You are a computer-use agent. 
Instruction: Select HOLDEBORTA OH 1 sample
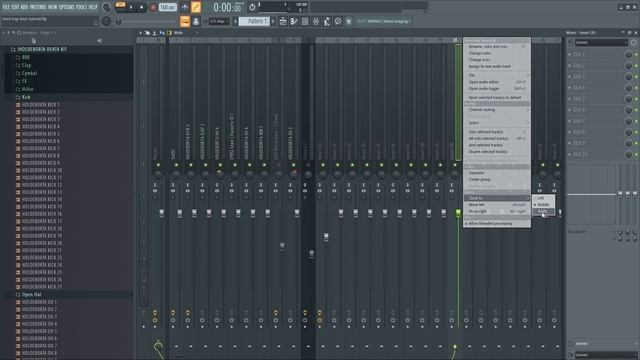[37, 302]
